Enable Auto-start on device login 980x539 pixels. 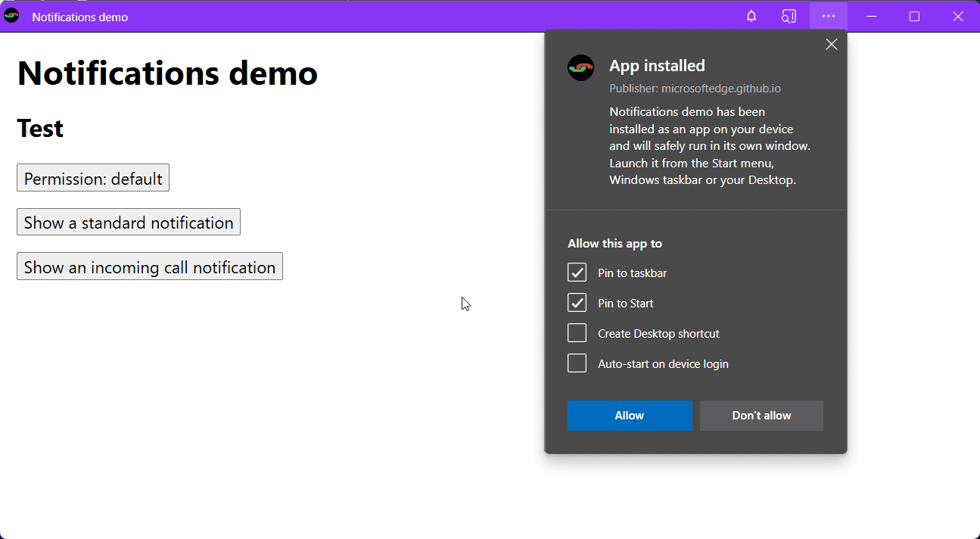coord(577,363)
